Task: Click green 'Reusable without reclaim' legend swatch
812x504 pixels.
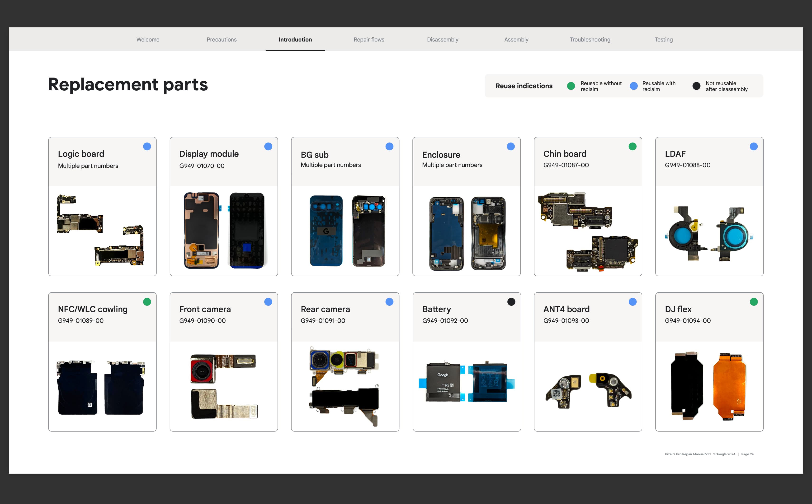Action: coord(571,86)
